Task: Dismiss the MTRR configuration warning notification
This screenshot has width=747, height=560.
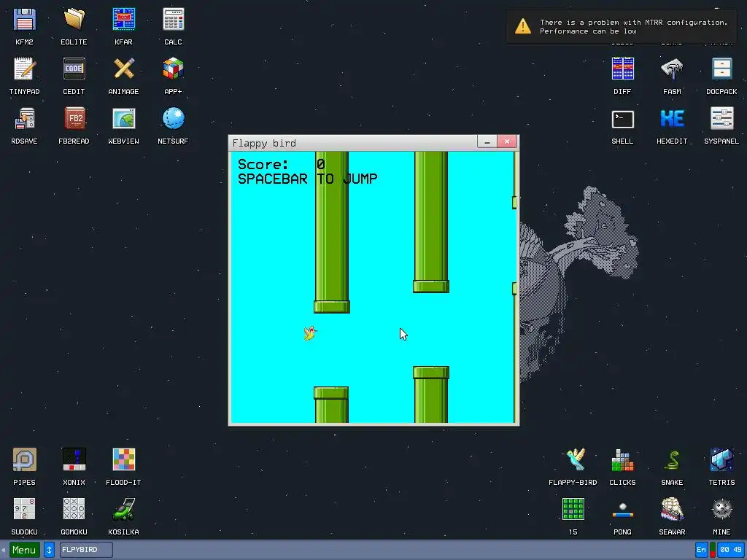Action: (622, 27)
